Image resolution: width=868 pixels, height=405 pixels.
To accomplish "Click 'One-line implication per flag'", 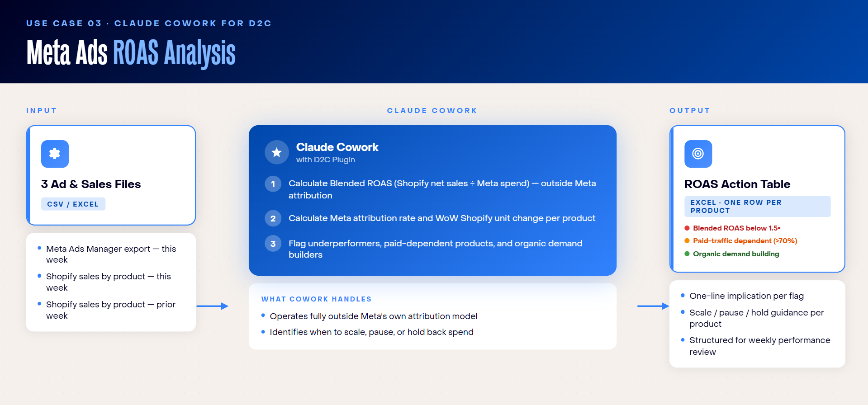I will [x=746, y=296].
